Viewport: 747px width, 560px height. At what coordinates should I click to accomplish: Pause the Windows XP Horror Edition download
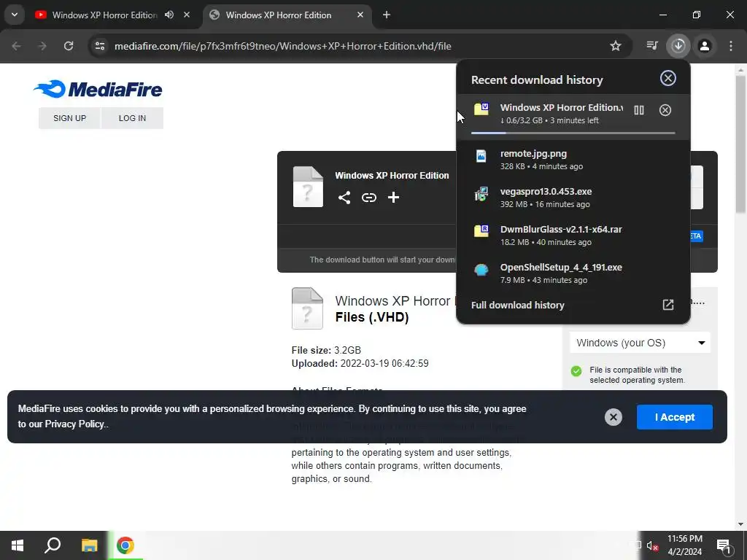639,110
